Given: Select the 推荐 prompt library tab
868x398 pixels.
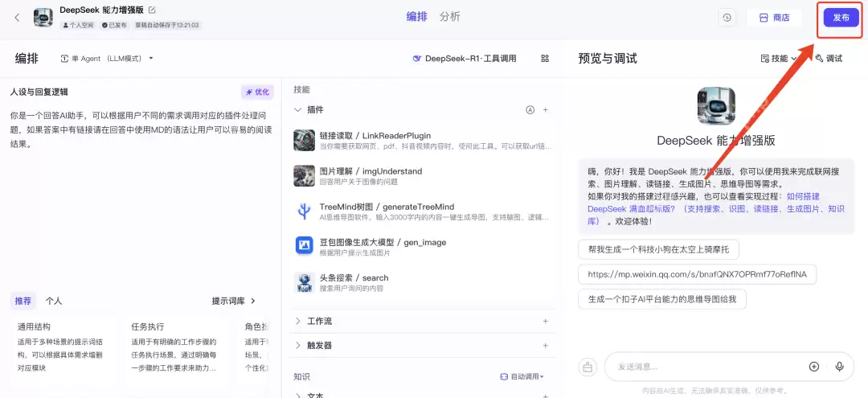Looking at the screenshot, I should point(23,302).
